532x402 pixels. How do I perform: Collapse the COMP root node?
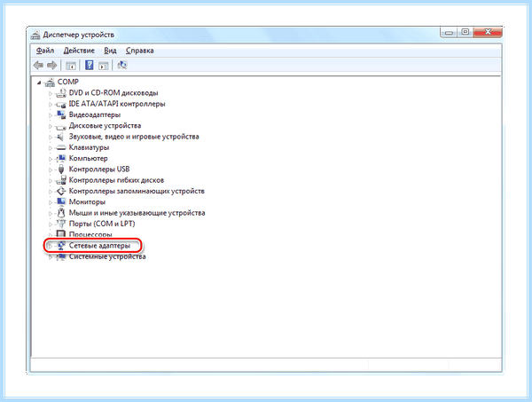click(39, 83)
